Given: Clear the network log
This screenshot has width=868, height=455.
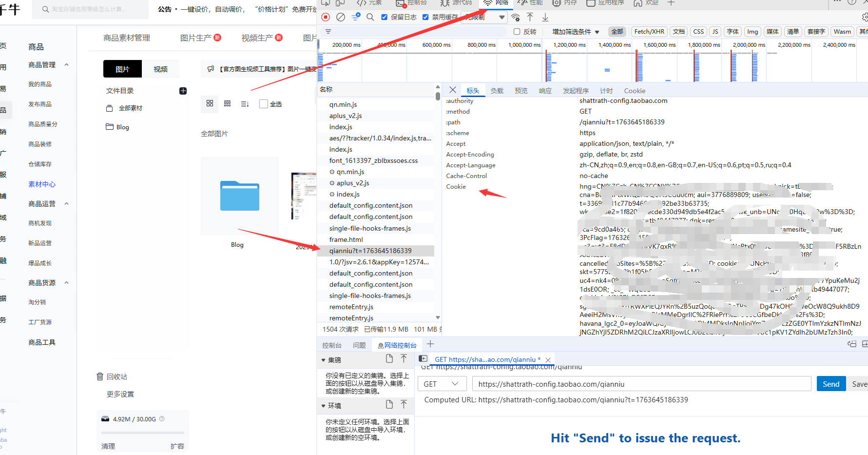Looking at the screenshot, I should click(x=341, y=17).
